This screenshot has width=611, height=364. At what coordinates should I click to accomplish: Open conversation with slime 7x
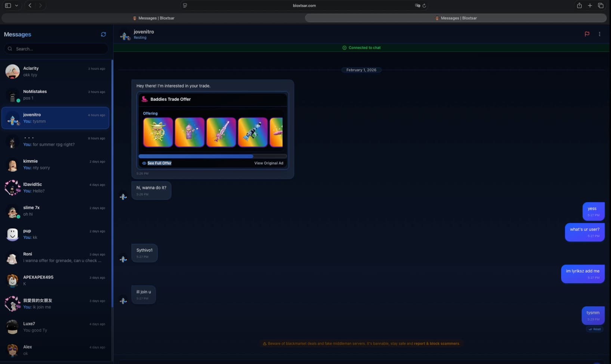point(55,211)
